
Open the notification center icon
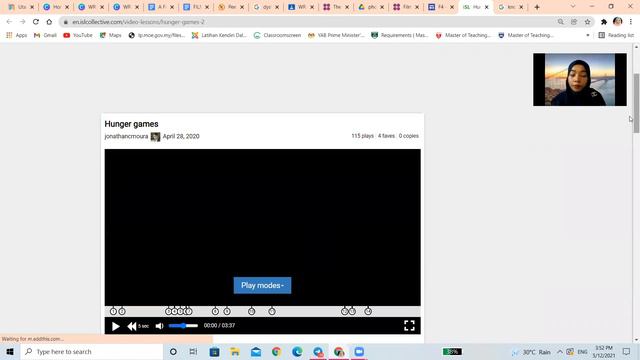(x=627, y=352)
